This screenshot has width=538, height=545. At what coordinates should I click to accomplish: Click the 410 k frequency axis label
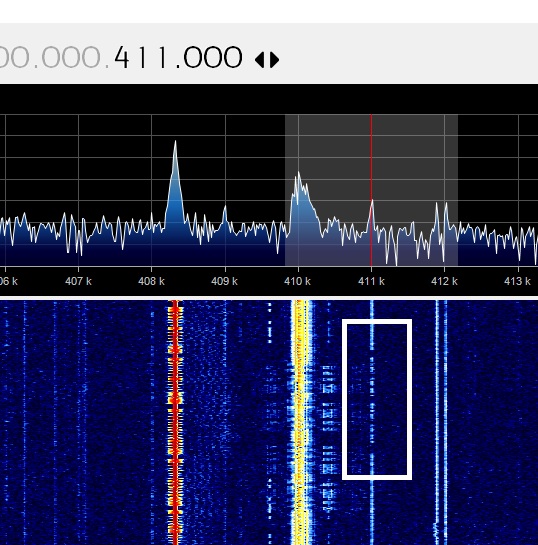(297, 281)
